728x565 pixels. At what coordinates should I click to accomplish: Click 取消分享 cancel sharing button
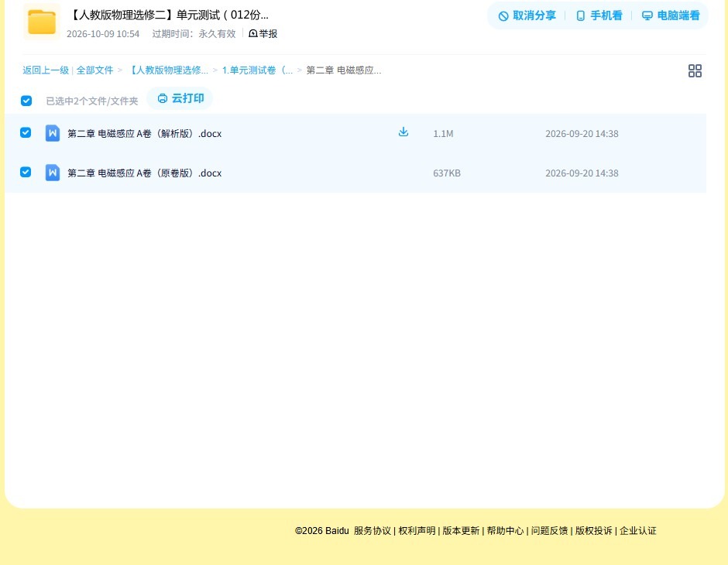pos(527,15)
